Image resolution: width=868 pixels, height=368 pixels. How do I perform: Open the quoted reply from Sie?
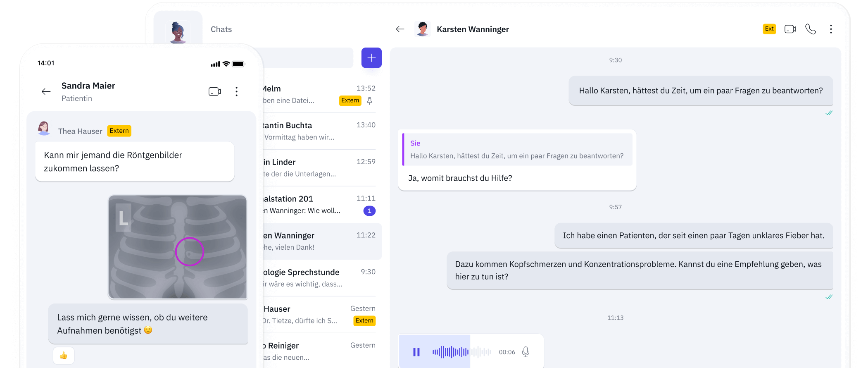[x=516, y=150]
